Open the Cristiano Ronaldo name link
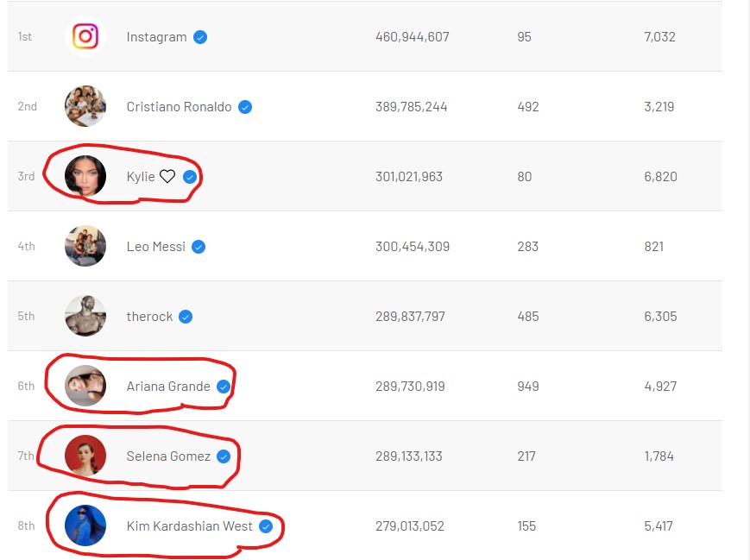This screenshot has width=750, height=560. (179, 107)
